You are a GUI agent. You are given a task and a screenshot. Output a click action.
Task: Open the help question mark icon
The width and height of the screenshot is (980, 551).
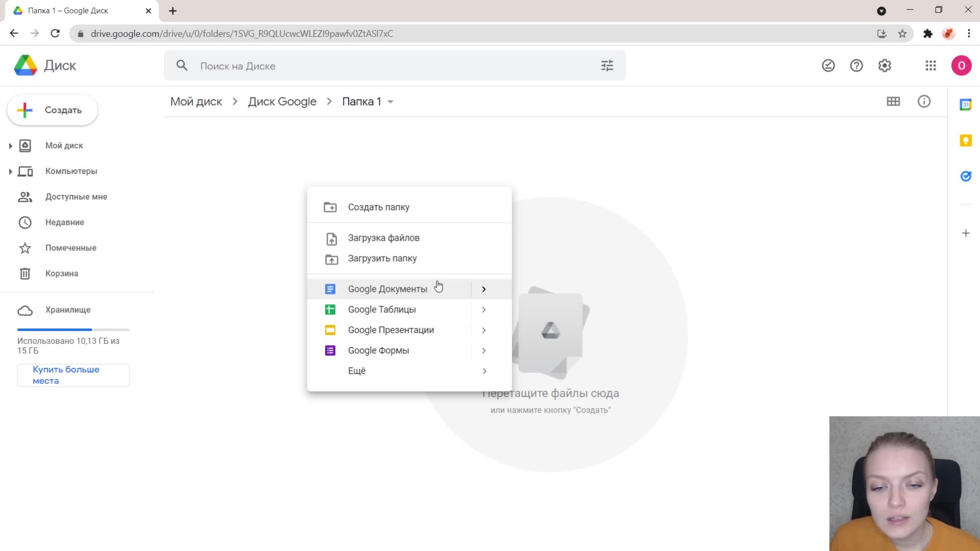pos(856,66)
